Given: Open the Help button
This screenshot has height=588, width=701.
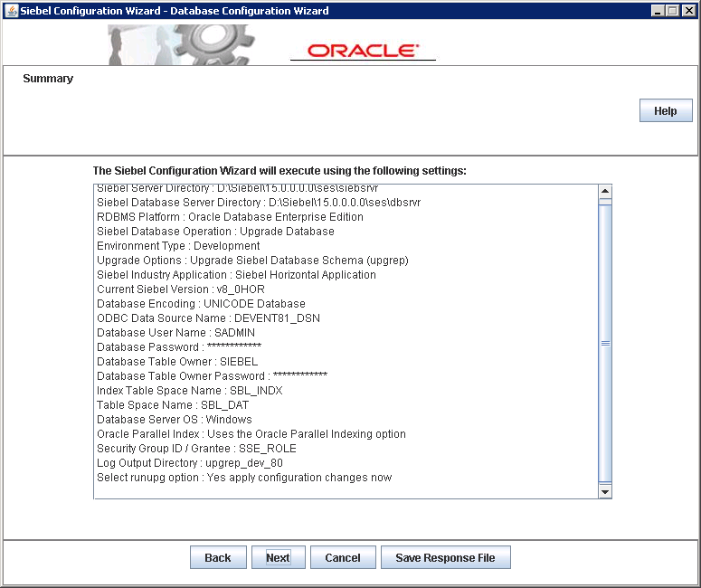Looking at the screenshot, I should pyautogui.click(x=665, y=110).
